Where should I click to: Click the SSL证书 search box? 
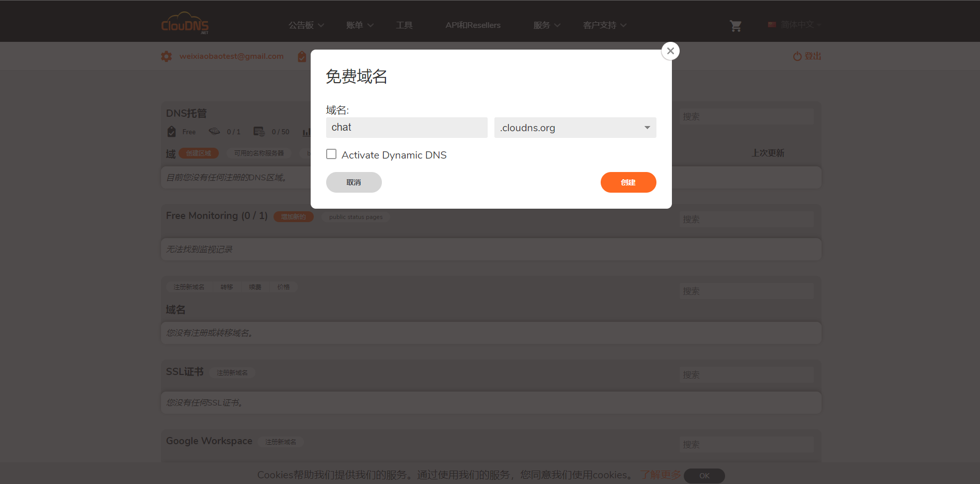[x=746, y=375]
